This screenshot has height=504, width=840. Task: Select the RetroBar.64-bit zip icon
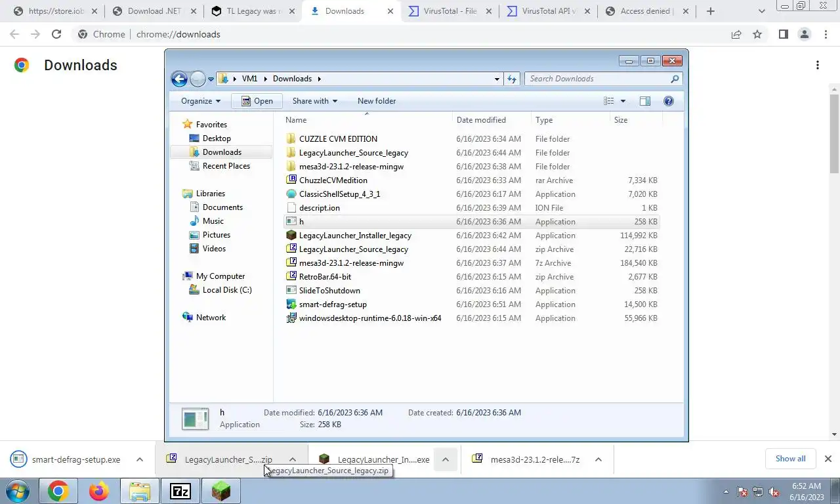291,277
